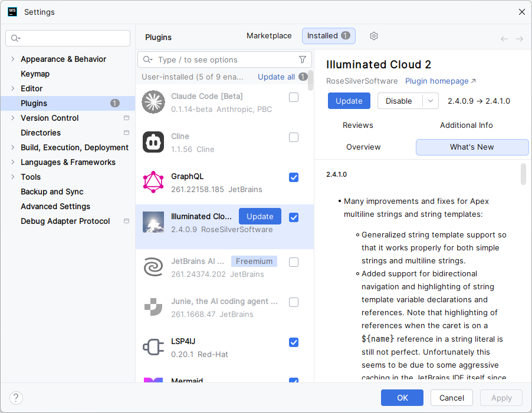
Task: Open help via question mark icon
Action: 16,398
